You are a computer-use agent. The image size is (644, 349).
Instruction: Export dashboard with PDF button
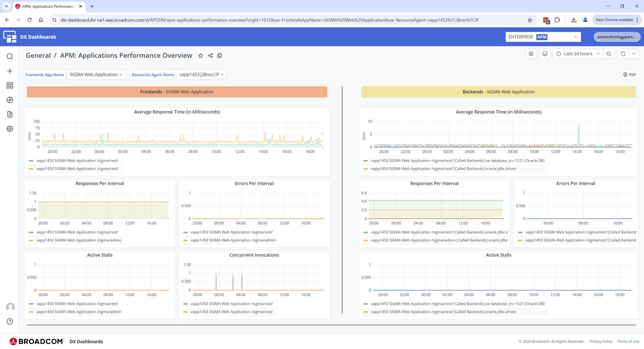630,75
